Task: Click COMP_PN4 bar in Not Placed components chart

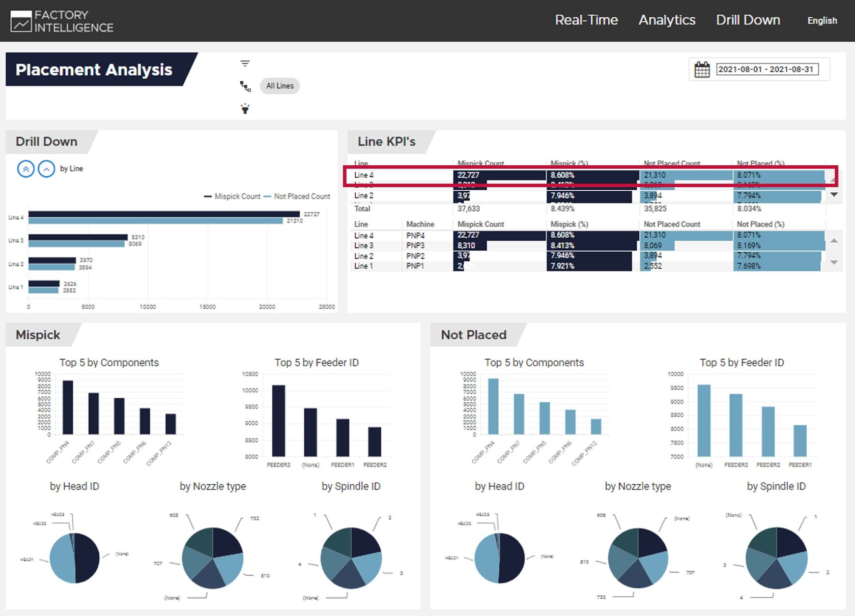Action: point(493,406)
